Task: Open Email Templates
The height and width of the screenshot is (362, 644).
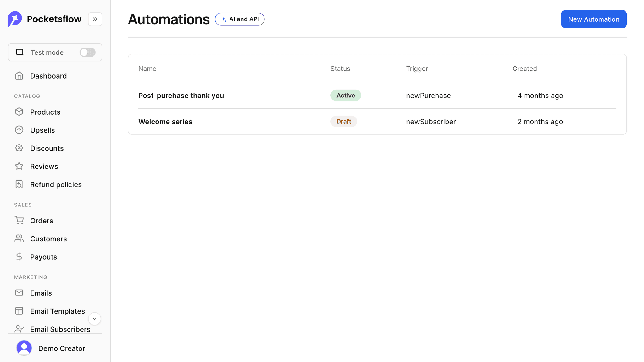Action: click(x=58, y=311)
